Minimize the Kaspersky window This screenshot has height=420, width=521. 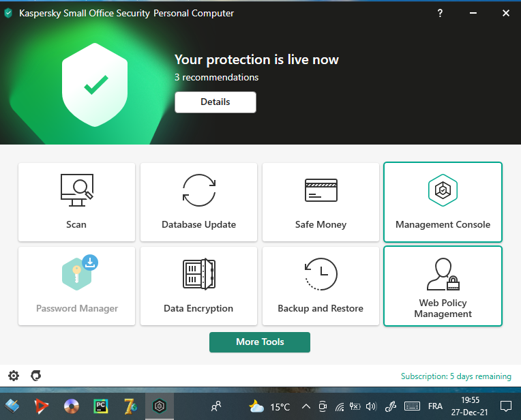click(x=473, y=13)
